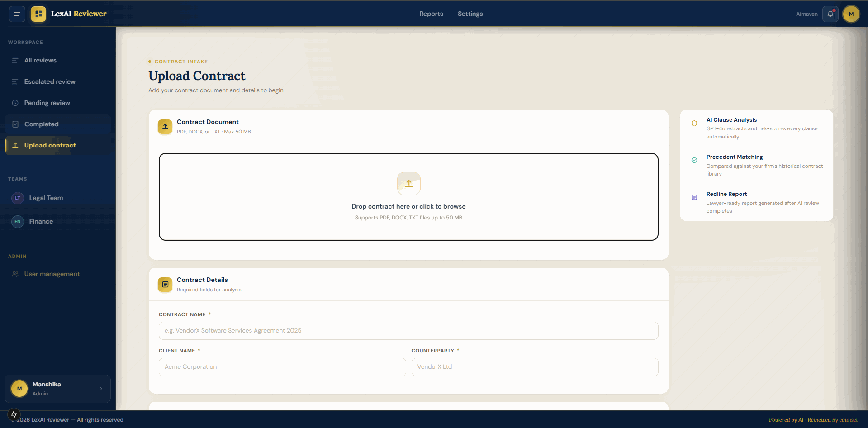Click the Upload contract arrow icon in sidebar
The height and width of the screenshot is (428, 868).
[x=15, y=146]
